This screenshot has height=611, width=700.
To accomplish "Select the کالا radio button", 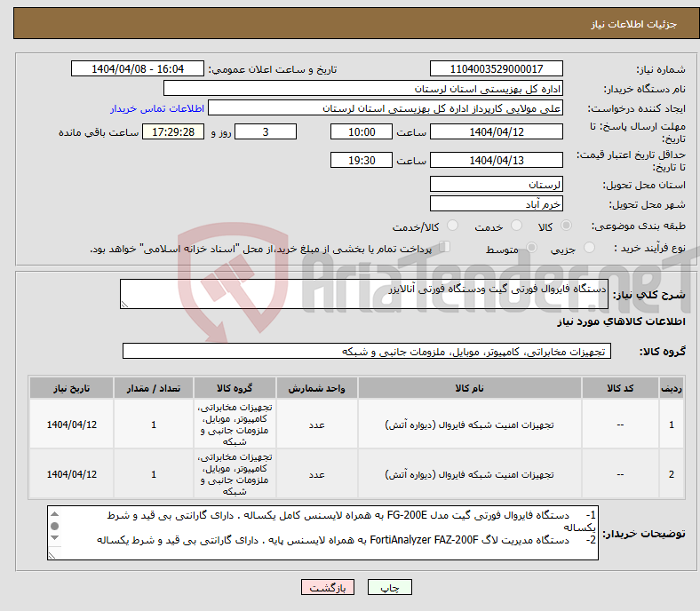I will (566, 226).
